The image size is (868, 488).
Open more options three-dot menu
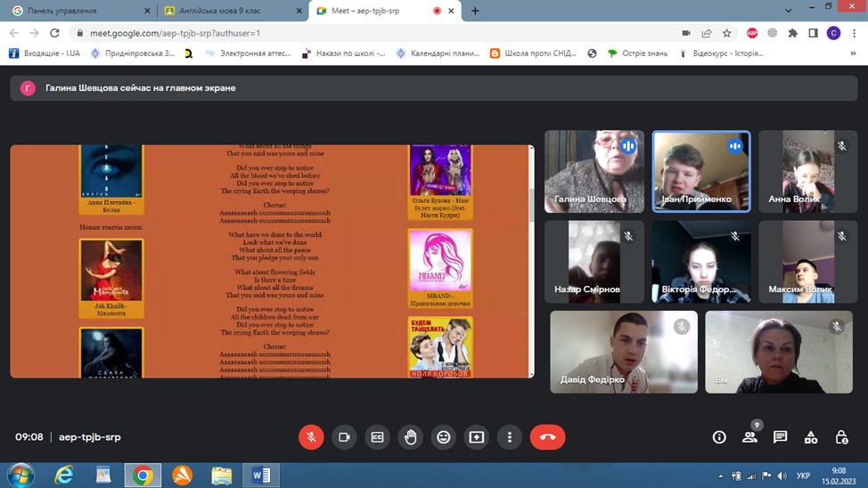pos(510,437)
